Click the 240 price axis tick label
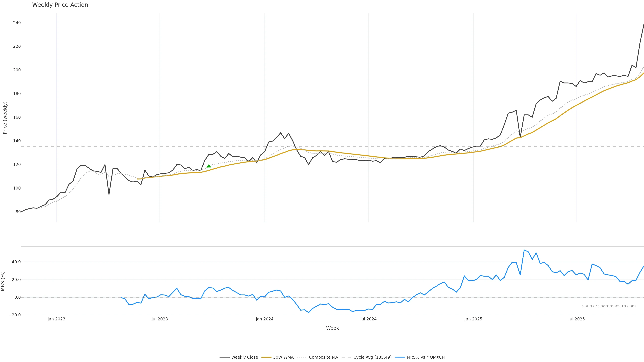This screenshot has width=644, height=362. [17, 23]
